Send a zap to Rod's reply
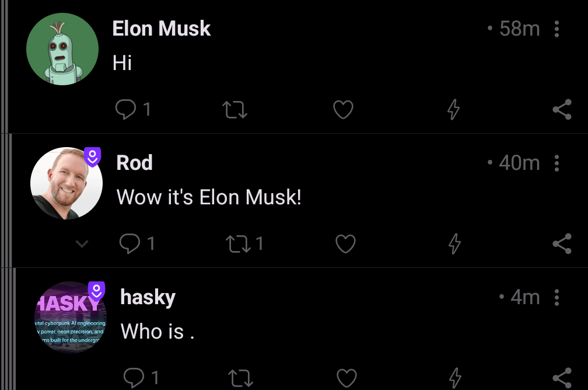 (x=454, y=243)
